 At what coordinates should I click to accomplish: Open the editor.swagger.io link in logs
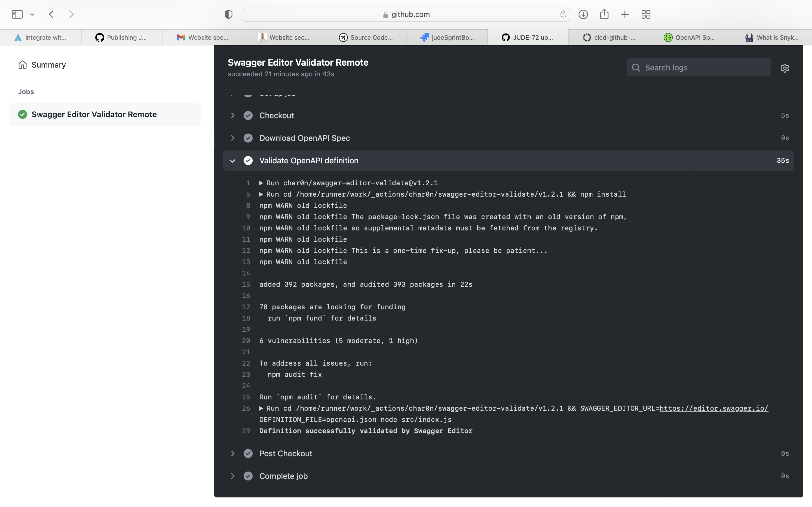click(x=713, y=408)
